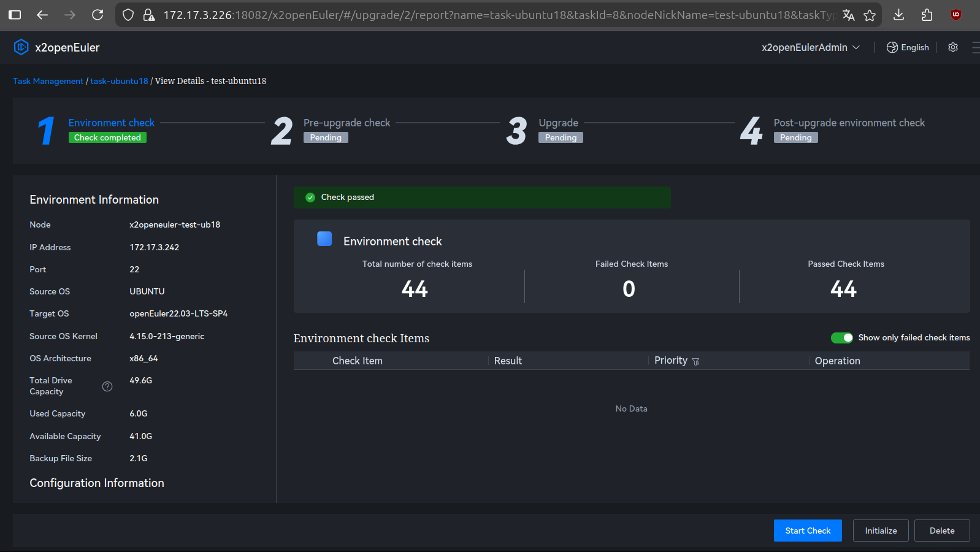Image resolution: width=980 pixels, height=552 pixels.
Task: Click the browser address bar
Action: (491, 15)
